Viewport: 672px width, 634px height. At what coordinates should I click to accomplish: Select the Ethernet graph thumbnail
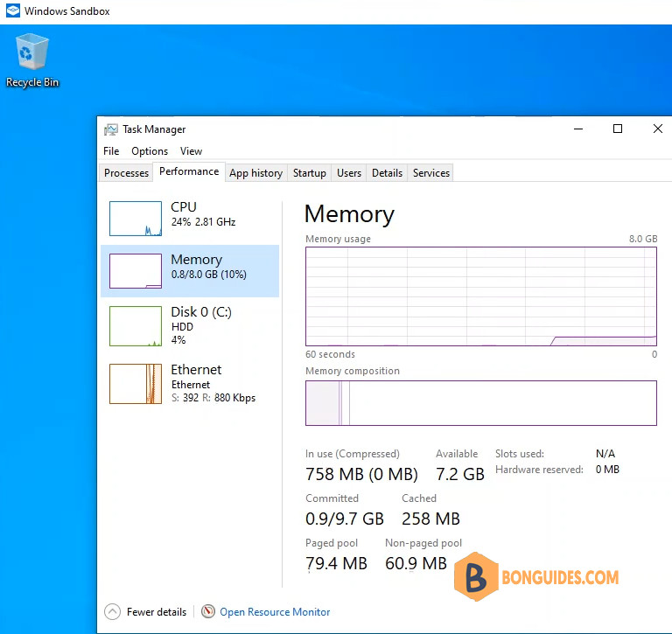click(136, 384)
